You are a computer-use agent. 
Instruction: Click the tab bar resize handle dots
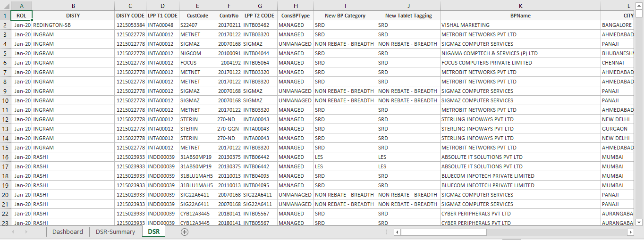click(x=386, y=232)
